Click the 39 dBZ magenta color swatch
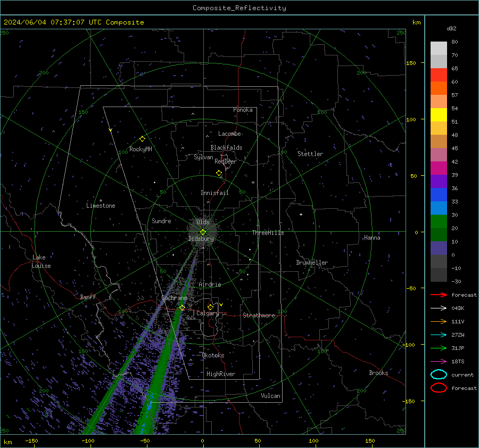 pos(439,168)
